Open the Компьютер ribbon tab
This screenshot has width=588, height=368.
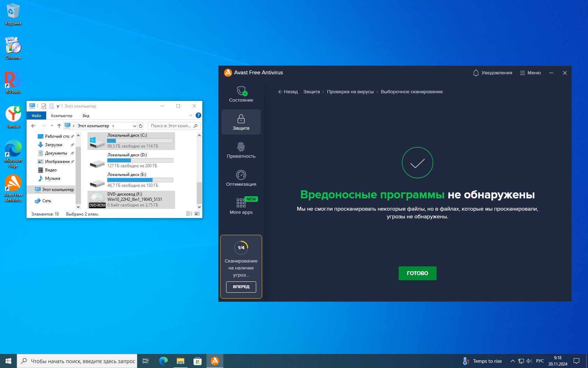62,116
